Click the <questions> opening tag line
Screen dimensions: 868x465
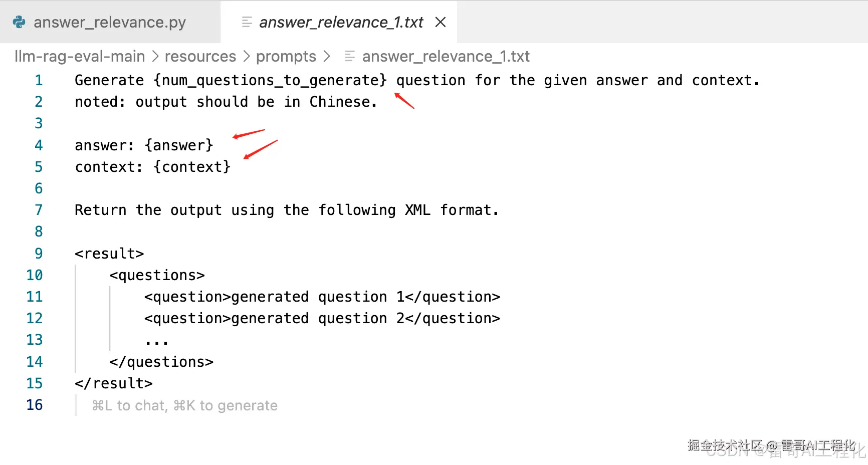tap(157, 275)
